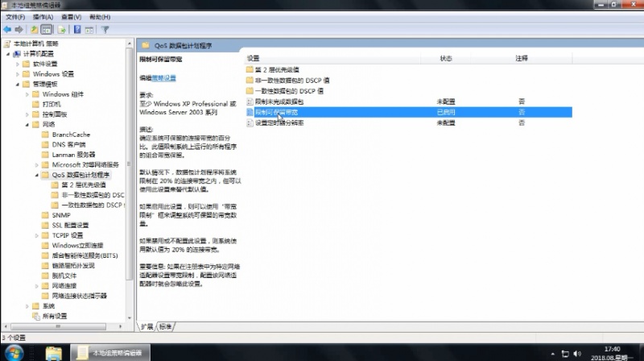Collapse the 网络 tree node
This screenshot has width=644, height=361.
click(27, 125)
